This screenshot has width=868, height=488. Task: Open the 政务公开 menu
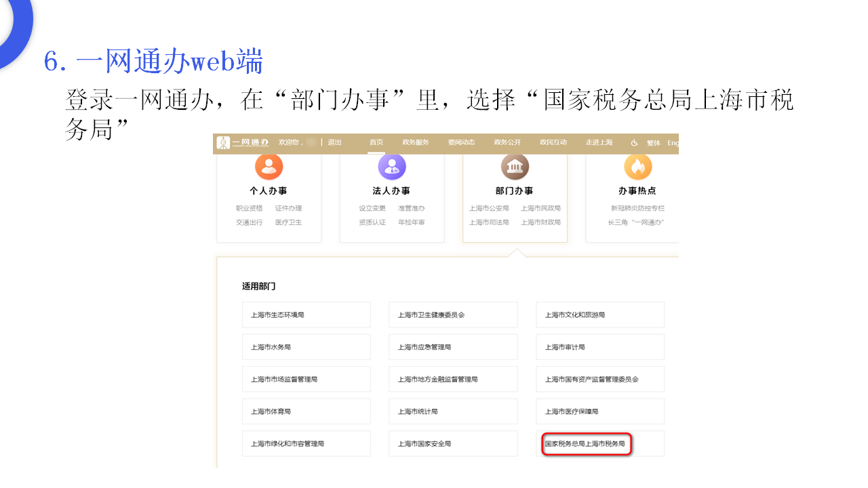[507, 142]
